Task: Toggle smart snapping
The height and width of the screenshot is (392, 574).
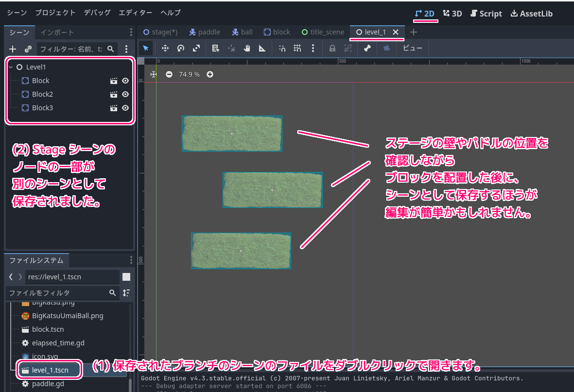Action: [x=282, y=48]
